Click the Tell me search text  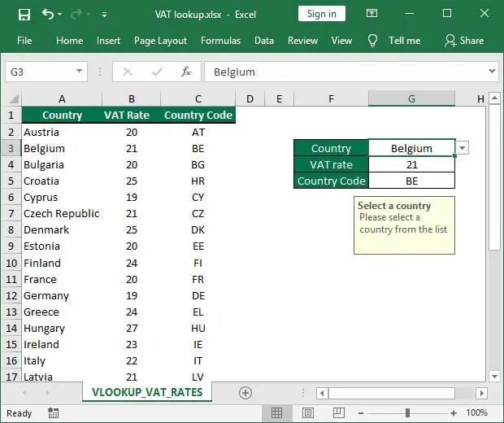pyautogui.click(x=404, y=41)
